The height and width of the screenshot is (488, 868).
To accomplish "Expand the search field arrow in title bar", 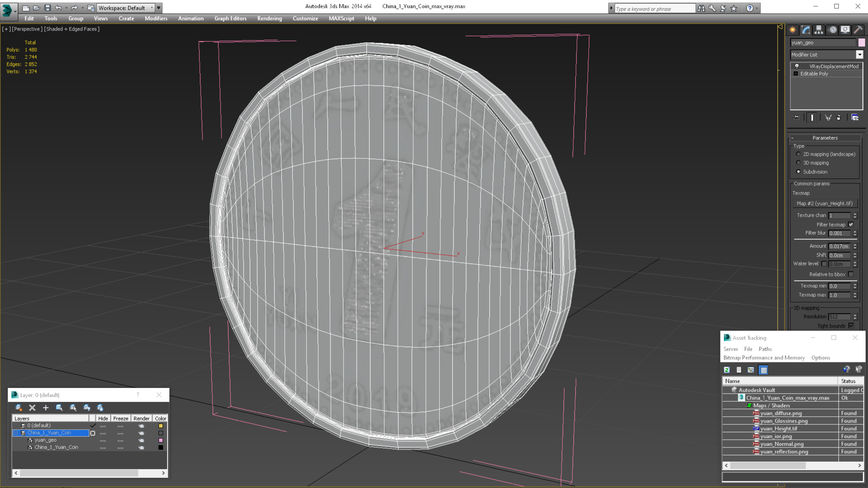I will click(611, 8).
